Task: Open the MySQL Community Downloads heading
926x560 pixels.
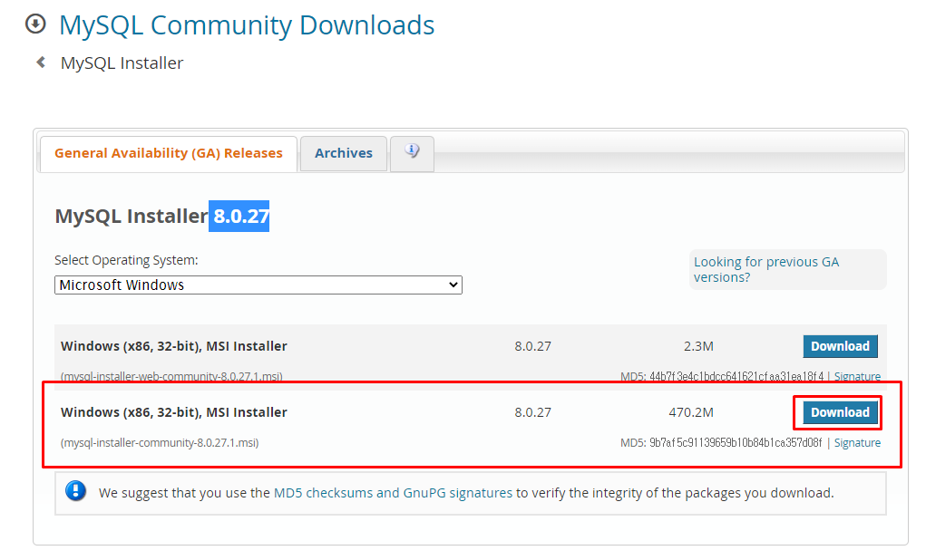Action: pyautogui.click(x=247, y=25)
